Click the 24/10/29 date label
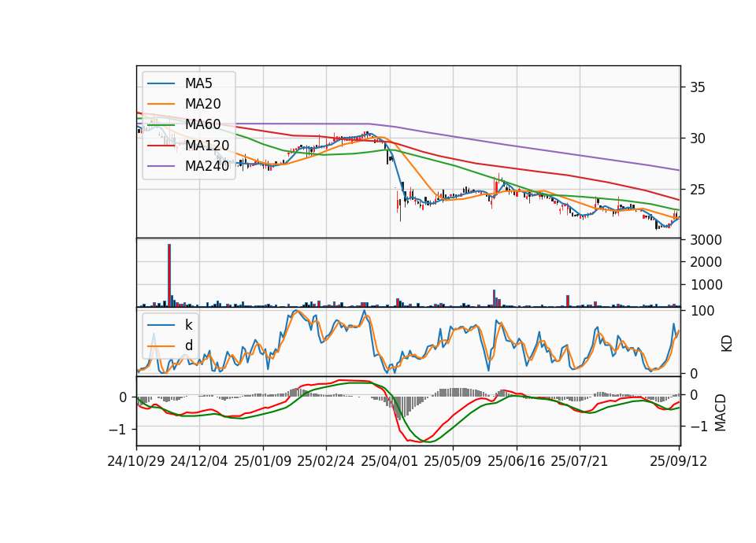 (x=136, y=461)
